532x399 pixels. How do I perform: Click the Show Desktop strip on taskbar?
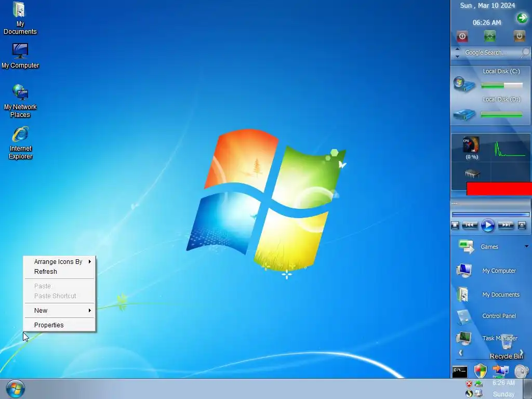tap(528, 389)
